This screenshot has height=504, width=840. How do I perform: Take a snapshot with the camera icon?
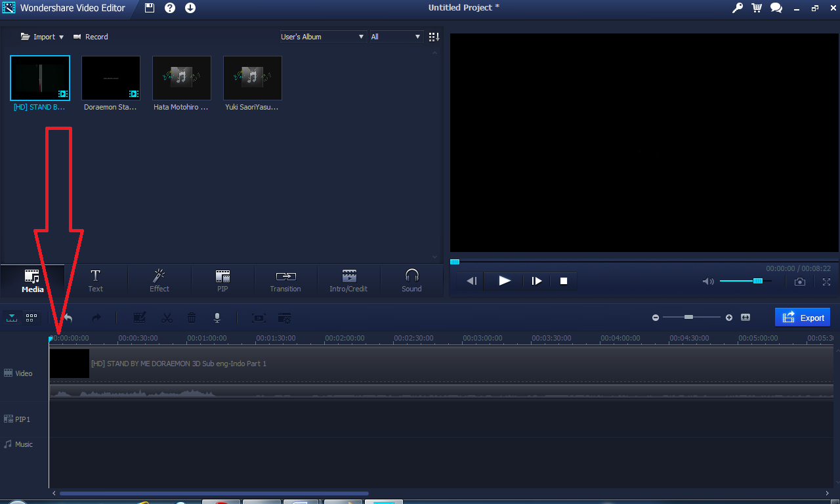pyautogui.click(x=800, y=281)
